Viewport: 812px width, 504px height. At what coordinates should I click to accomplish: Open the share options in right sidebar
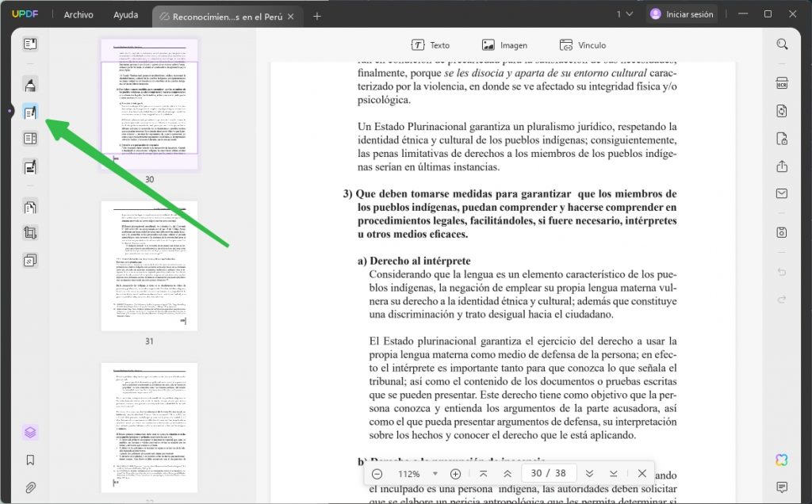[782, 166]
